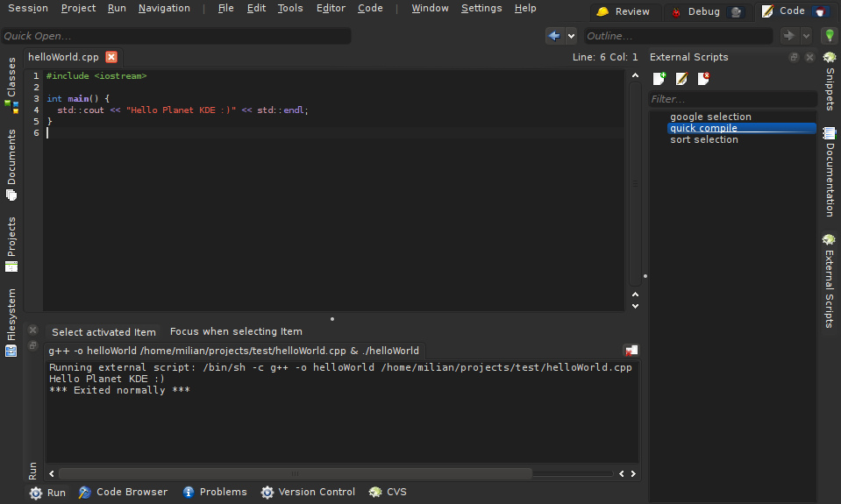Open the back navigation history dropdown
The height and width of the screenshot is (504, 841).
[571, 36]
